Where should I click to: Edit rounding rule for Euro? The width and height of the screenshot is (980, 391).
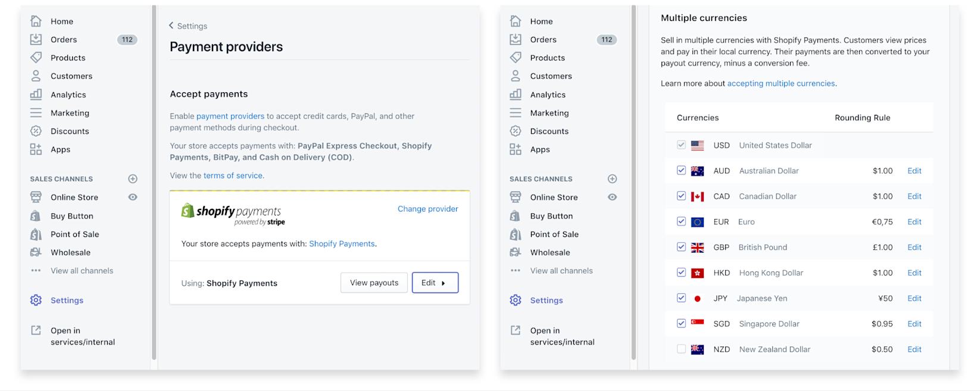(914, 222)
